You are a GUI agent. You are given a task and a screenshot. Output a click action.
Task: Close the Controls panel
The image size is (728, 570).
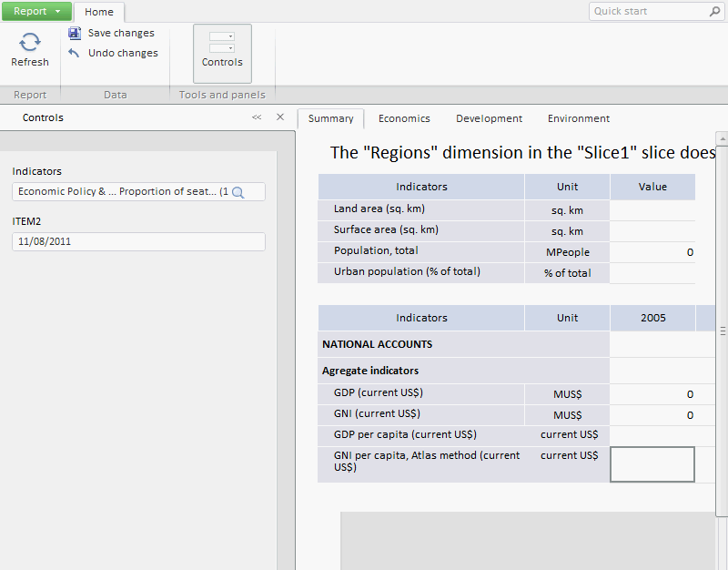tap(279, 117)
